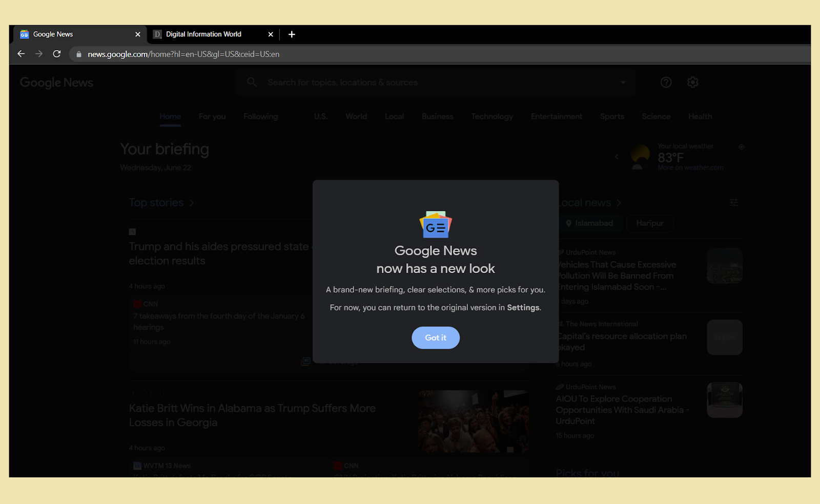The height and width of the screenshot is (504, 820).
Task: Open the Home section tab
Action: (170, 117)
